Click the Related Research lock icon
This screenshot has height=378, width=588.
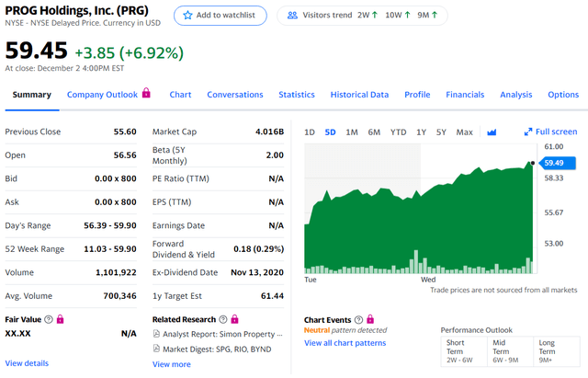(x=235, y=319)
